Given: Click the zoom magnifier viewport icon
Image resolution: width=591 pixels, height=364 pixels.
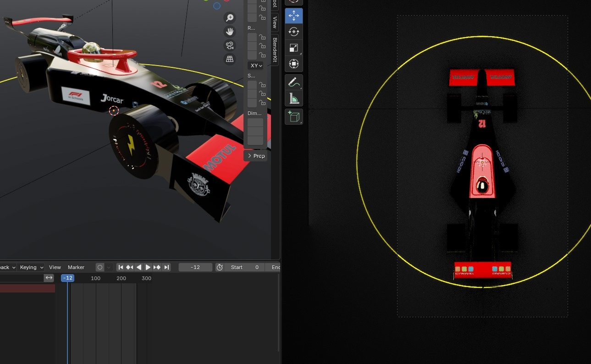Looking at the screenshot, I should point(230,18).
